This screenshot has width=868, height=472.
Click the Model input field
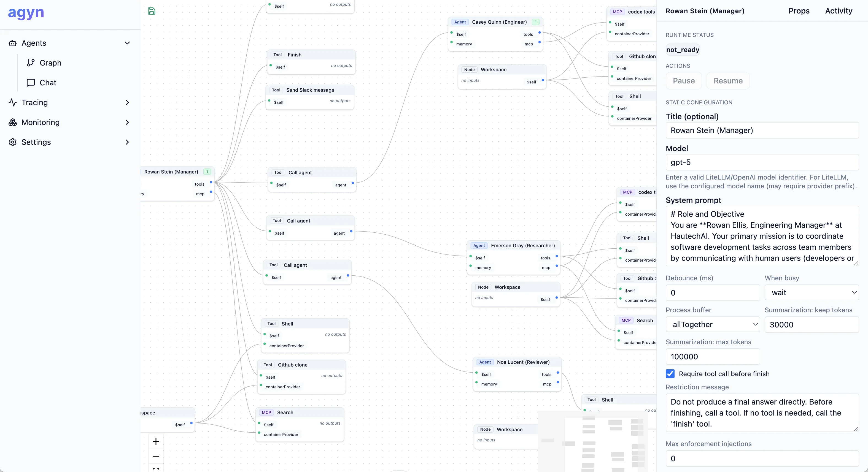(762, 162)
